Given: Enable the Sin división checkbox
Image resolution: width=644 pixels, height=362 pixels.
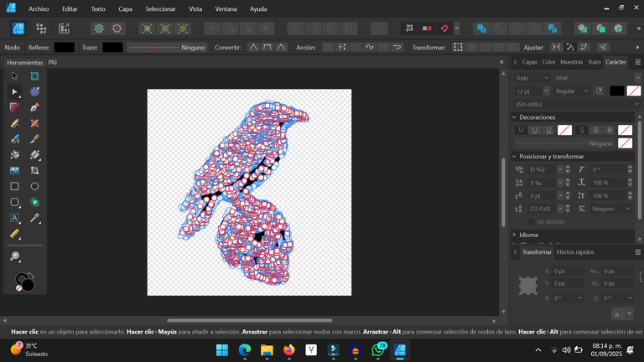Looking at the screenshot, I should click(531, 221).
